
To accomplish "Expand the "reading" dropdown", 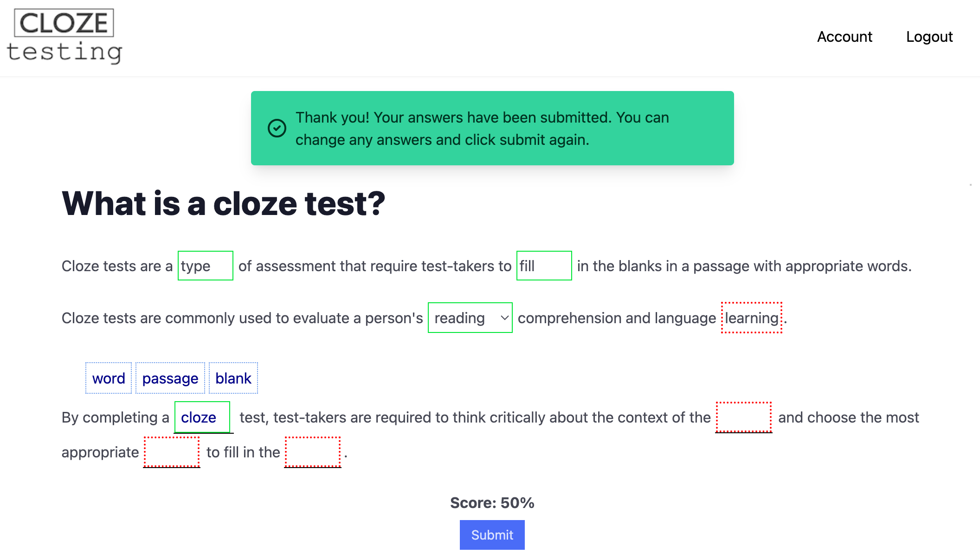I will (x=470, y=318).
